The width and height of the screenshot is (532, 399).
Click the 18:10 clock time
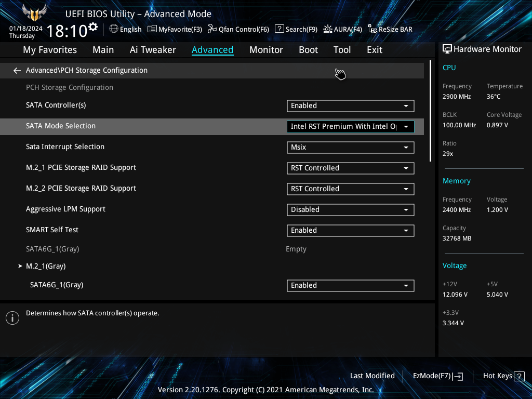click(67, 31)
